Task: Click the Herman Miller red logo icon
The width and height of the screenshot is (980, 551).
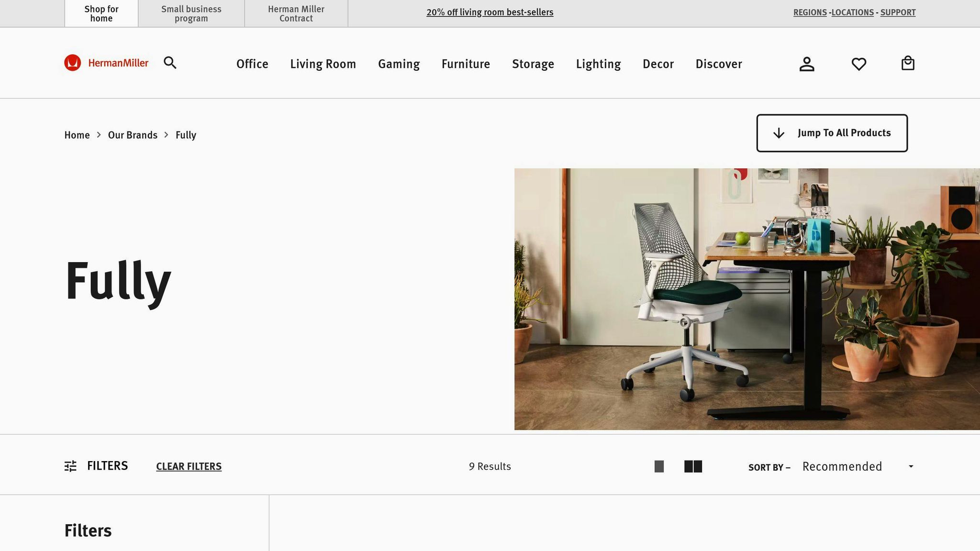Action: click(x=73, y=63)
